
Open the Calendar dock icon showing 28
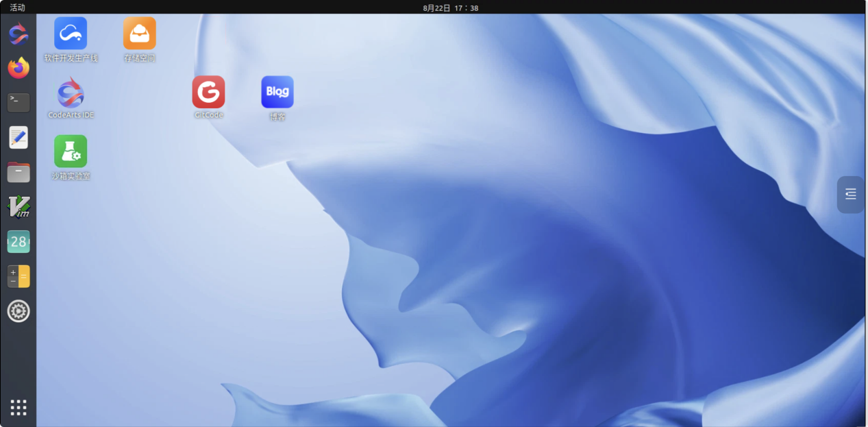pyautogui.click(x=18, y=241)
